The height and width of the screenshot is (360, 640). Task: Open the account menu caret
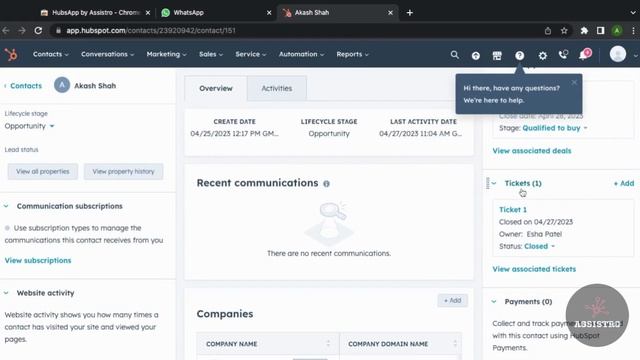[635, 56]
